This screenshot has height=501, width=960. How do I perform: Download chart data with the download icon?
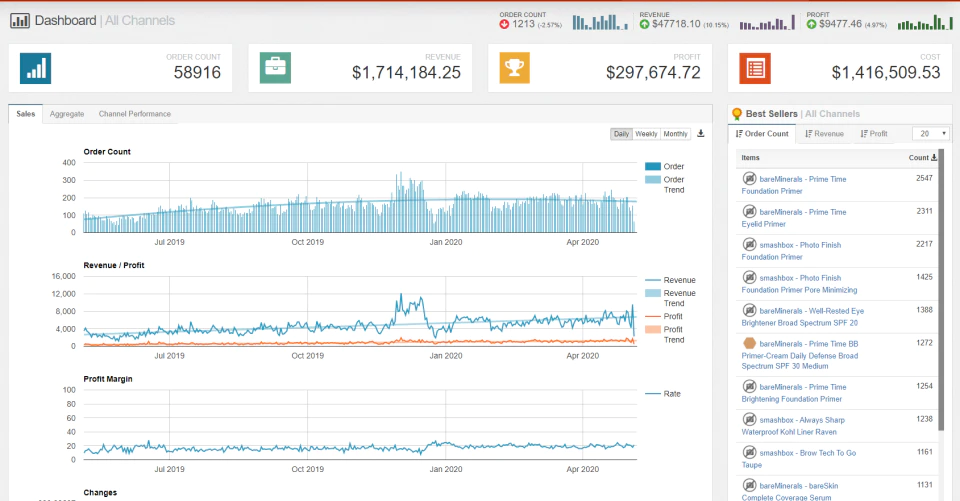701,134
